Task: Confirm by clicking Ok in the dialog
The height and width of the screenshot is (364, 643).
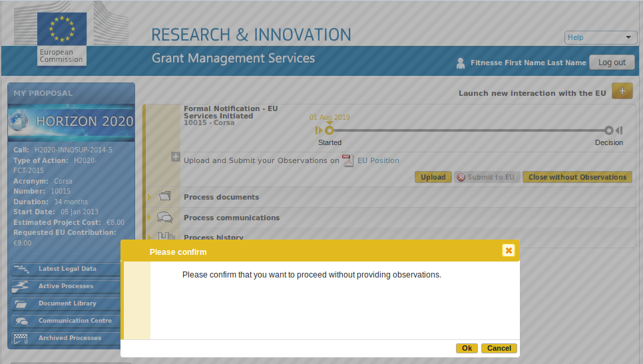Action: [467, 348]
